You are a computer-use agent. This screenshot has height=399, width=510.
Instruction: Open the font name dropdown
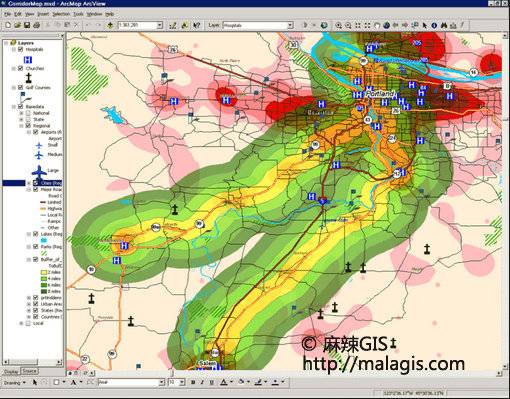click(x=162, y=382)
